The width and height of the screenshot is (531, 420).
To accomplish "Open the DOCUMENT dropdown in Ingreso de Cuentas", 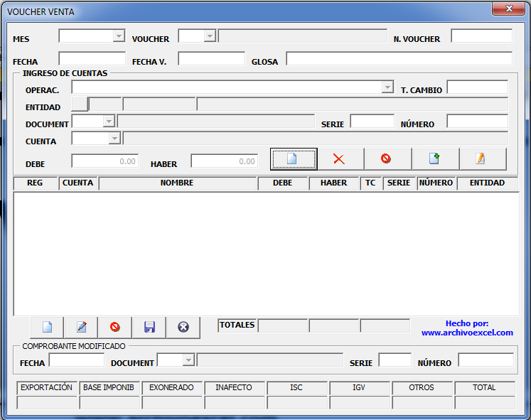I will 109,121.
